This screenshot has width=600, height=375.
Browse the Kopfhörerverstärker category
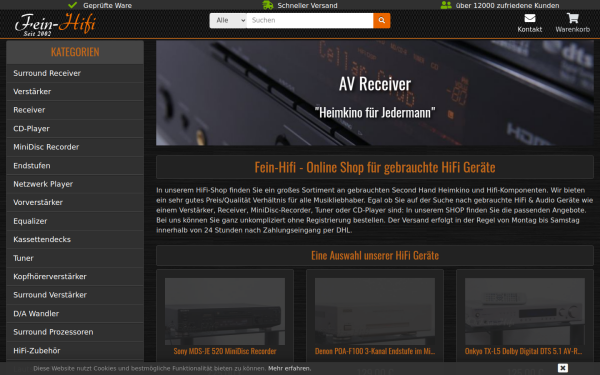point(75,277)
